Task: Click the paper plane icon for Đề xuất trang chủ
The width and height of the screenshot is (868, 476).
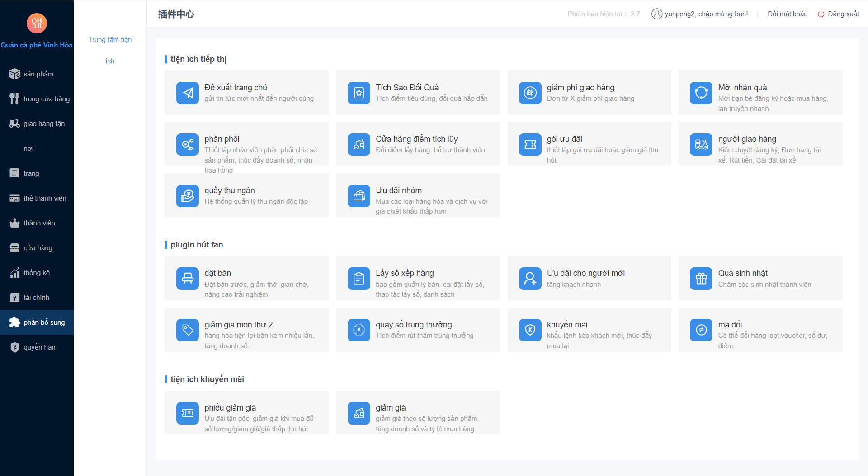Action: pos(187,93)
